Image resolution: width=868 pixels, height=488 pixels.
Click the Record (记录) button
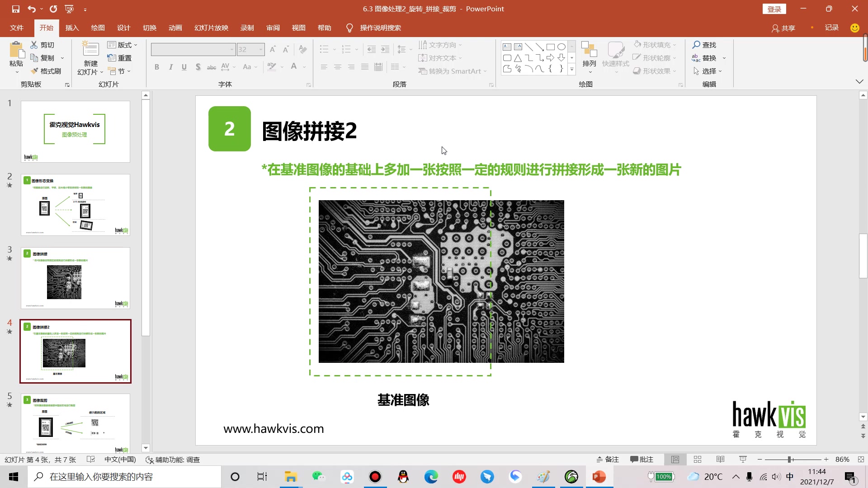coord(832,28)
